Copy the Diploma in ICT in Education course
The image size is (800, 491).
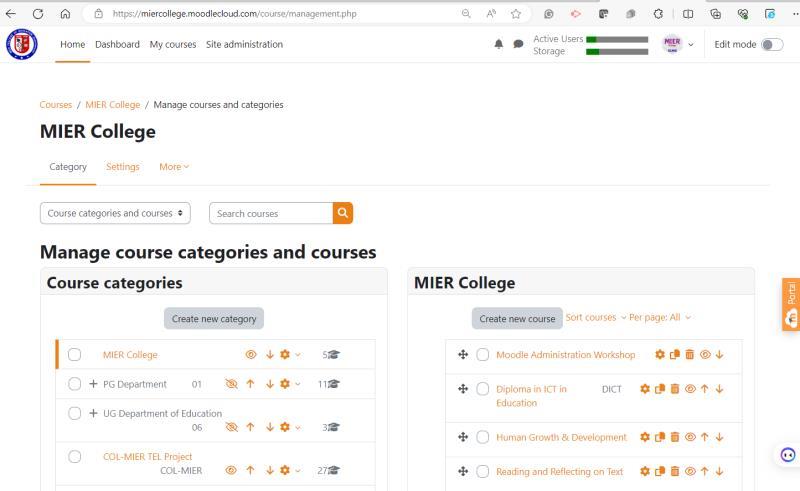(x=660, y=389)
